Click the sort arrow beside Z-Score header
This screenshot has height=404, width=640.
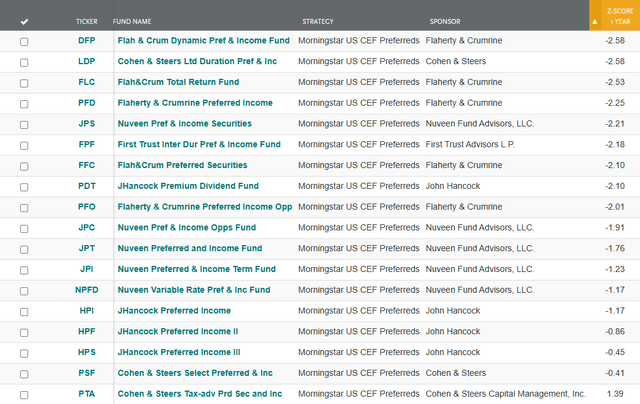595,22
